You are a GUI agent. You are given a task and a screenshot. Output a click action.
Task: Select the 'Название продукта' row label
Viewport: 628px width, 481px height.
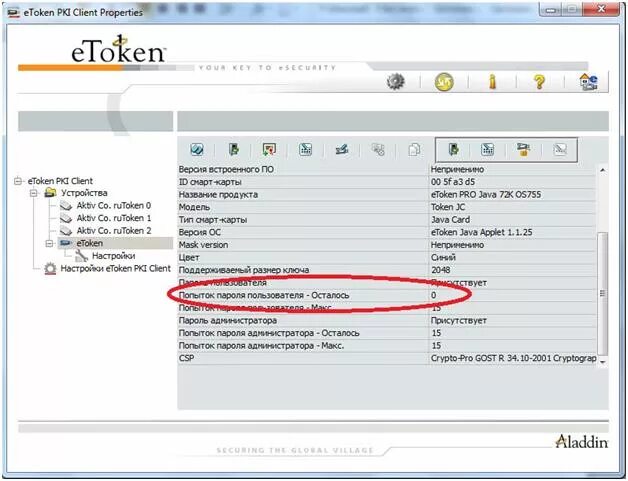[x=218, y=195]
